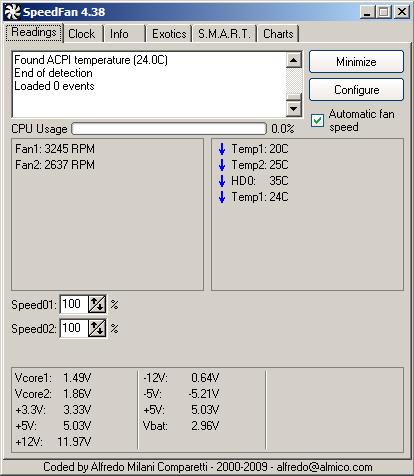
Task: Open the Configure dialog button
Action: point(356,90)
